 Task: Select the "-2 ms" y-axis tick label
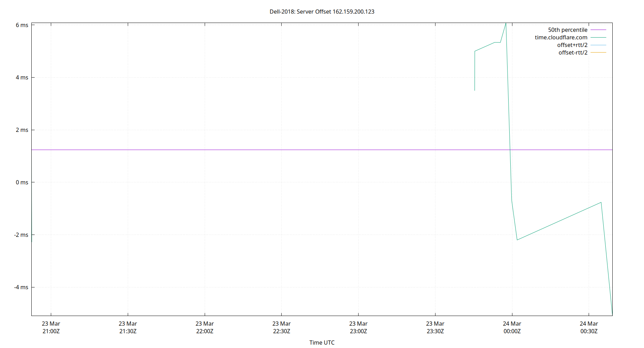coord(21,235)
